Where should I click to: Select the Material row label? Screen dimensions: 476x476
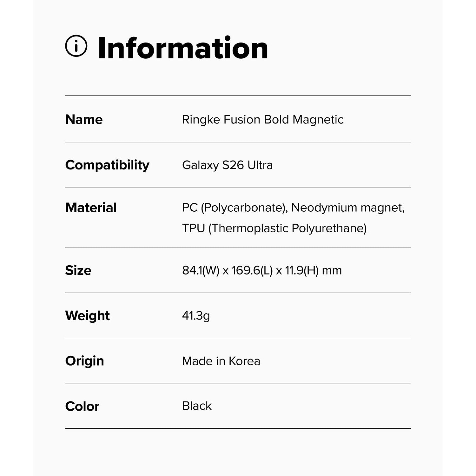tap(91, 208)
